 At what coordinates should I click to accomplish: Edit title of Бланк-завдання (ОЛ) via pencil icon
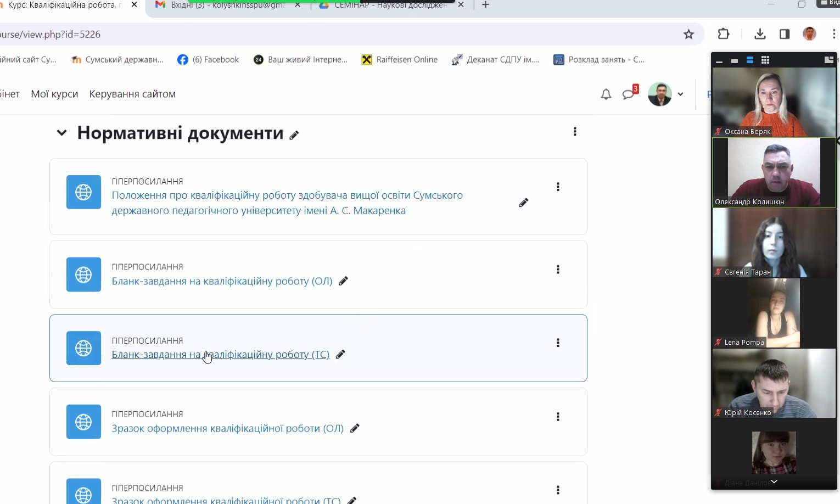click(343, 281)
